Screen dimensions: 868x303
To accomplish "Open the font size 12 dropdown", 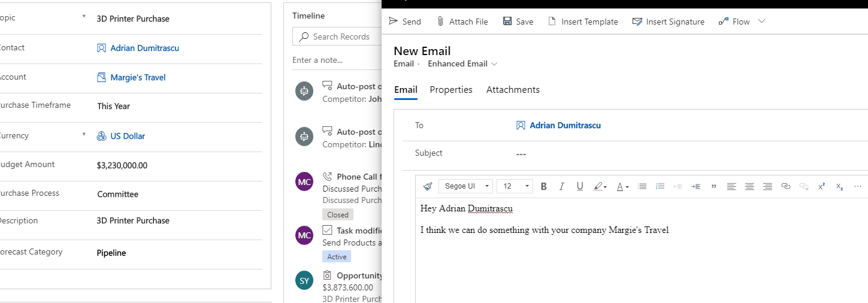I will (515, 186).
